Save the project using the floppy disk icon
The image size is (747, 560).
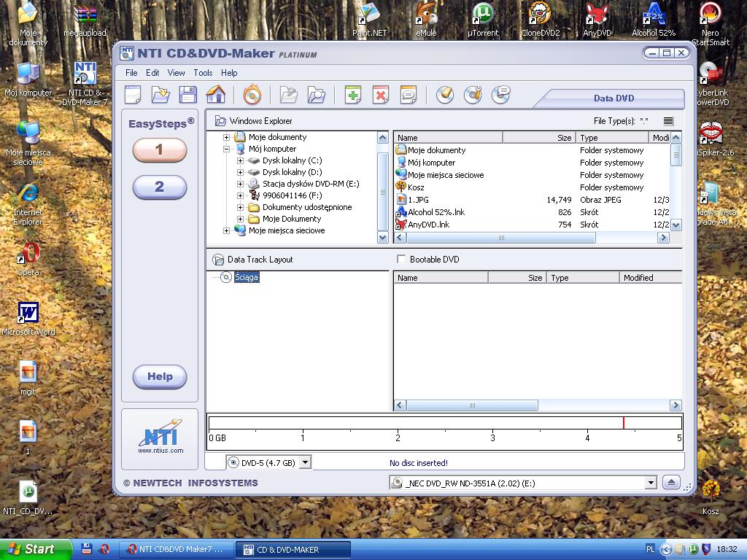coord(187,95)
